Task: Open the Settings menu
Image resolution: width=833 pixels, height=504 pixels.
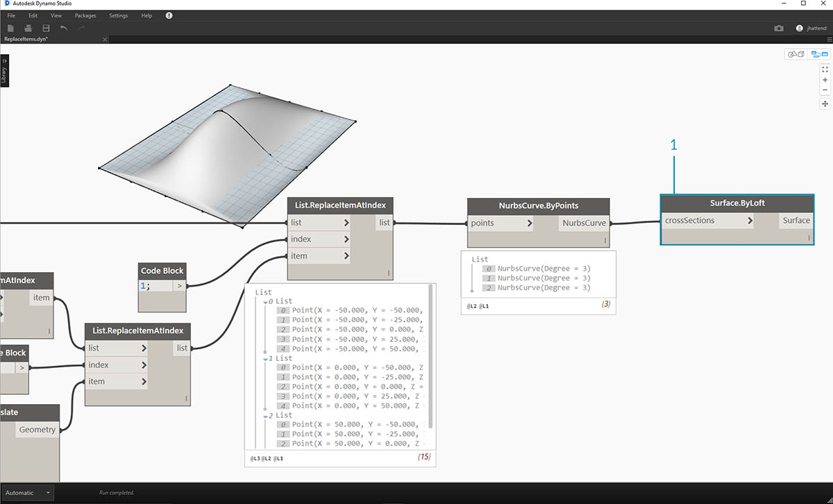Action: pos(118,15)
